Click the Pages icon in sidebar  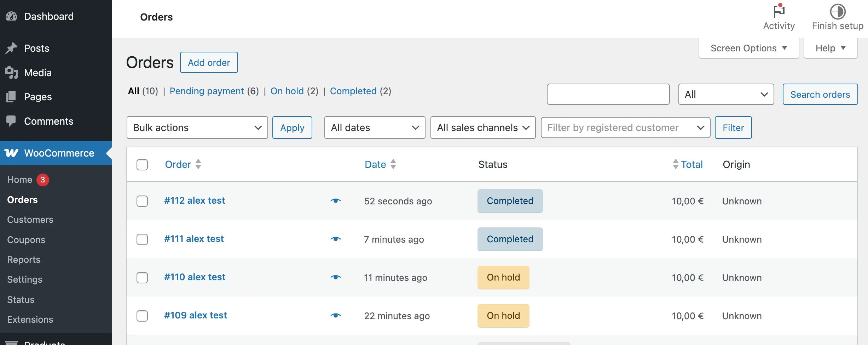11,97
